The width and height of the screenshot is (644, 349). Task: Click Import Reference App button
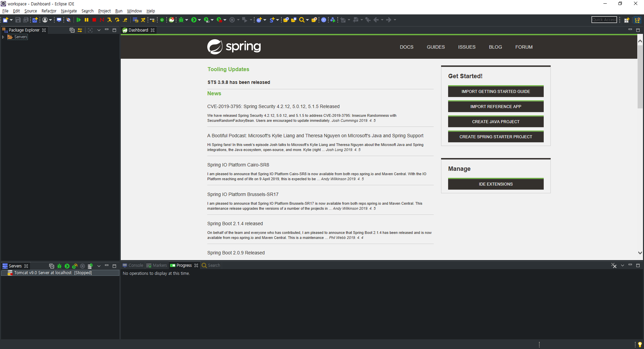point(496,106)
